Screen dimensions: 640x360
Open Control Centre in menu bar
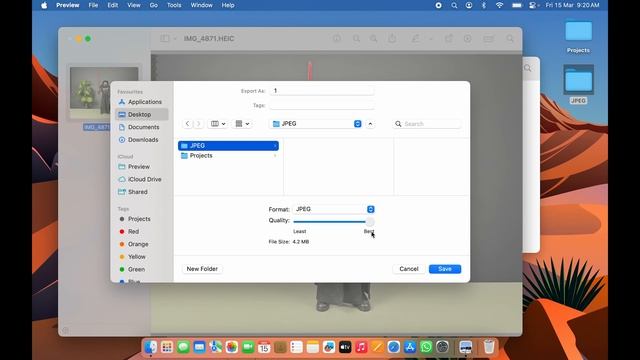click(533, 5)
